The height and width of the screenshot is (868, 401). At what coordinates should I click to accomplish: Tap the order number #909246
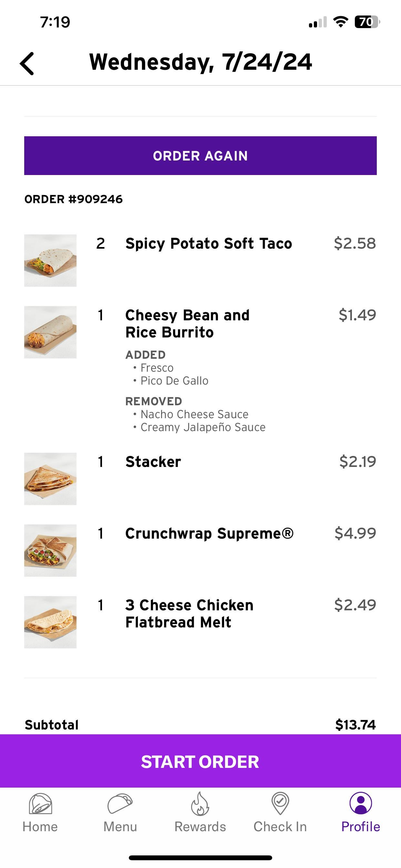click(74, 199)
